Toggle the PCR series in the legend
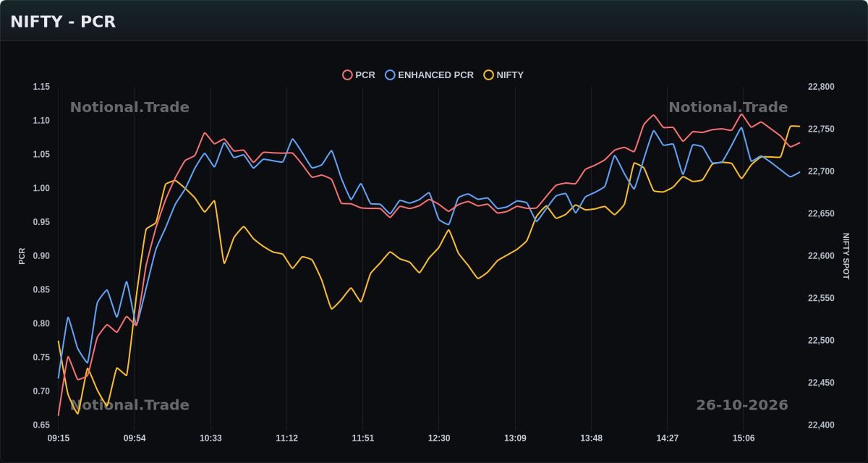Image resolution: width=868 pixels, height=463 pixels. pyautogui.click(x=359, y=75)
